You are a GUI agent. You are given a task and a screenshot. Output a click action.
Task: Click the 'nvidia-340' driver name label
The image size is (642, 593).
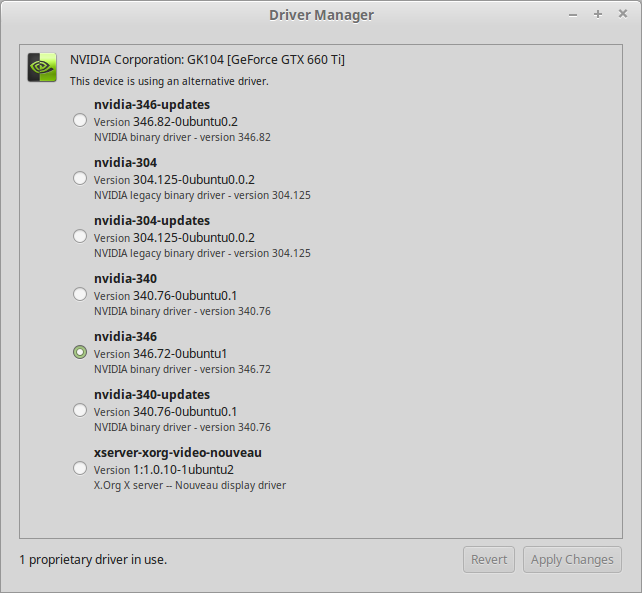click(125, 278)
